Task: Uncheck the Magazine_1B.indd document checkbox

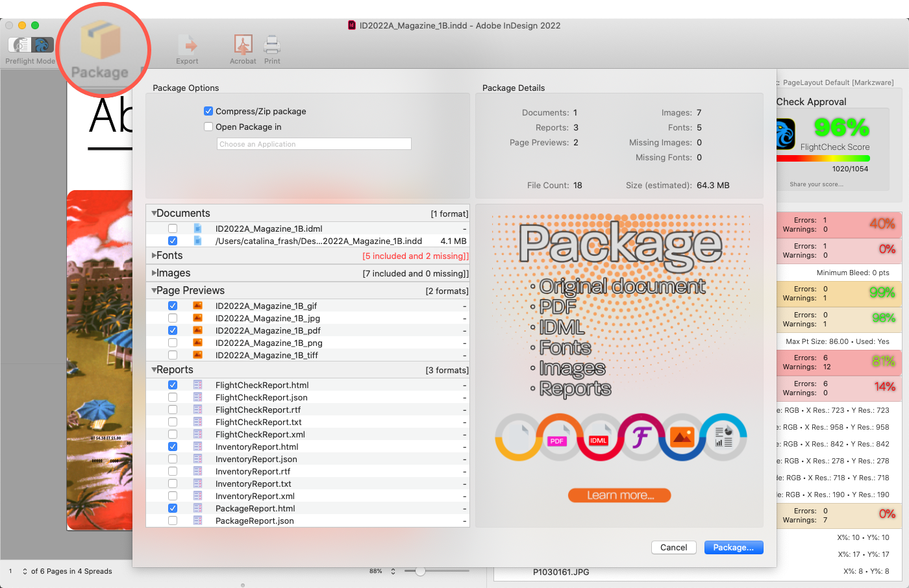Action: click(x=173, y=241)
